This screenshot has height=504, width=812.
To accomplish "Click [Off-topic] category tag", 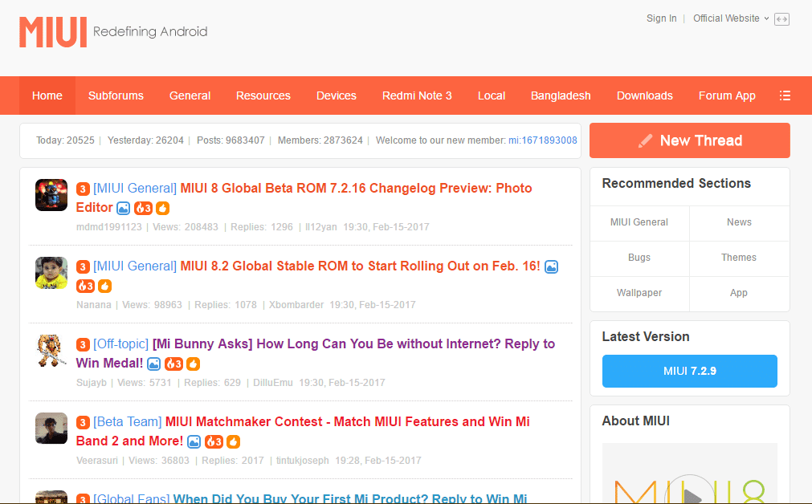I will click(120, 344).
